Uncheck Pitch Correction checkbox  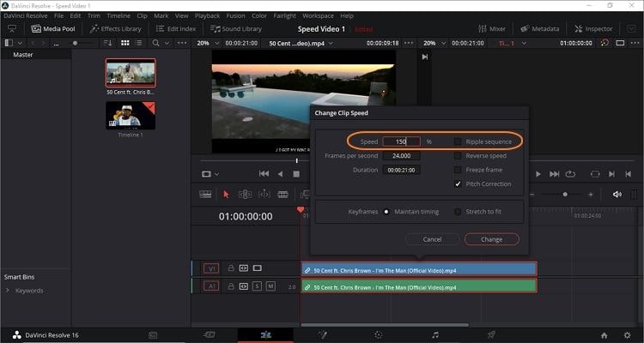(458, 184)
